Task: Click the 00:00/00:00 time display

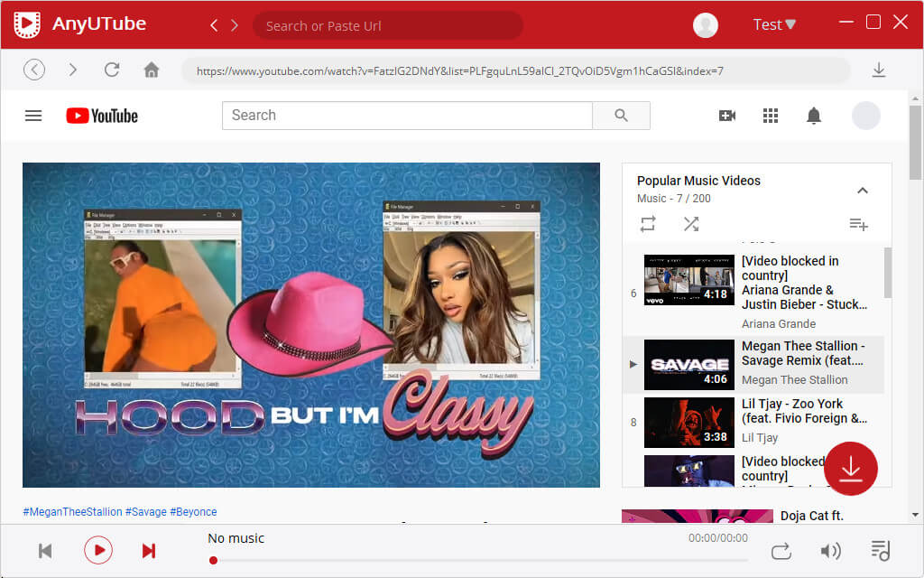Action: (717, 538)
